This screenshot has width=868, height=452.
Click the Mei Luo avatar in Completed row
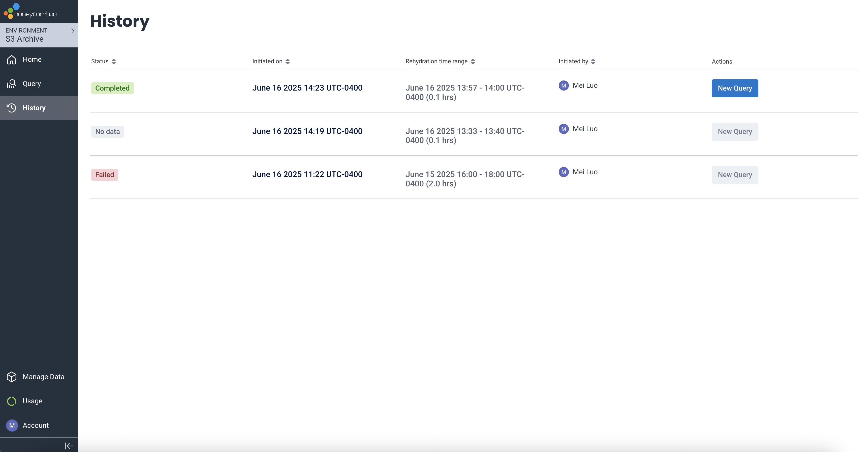coord(564,86)
